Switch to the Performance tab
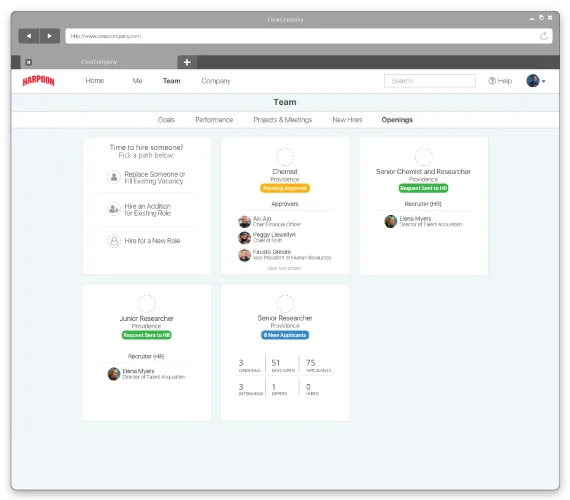 (x=214, y=120)
